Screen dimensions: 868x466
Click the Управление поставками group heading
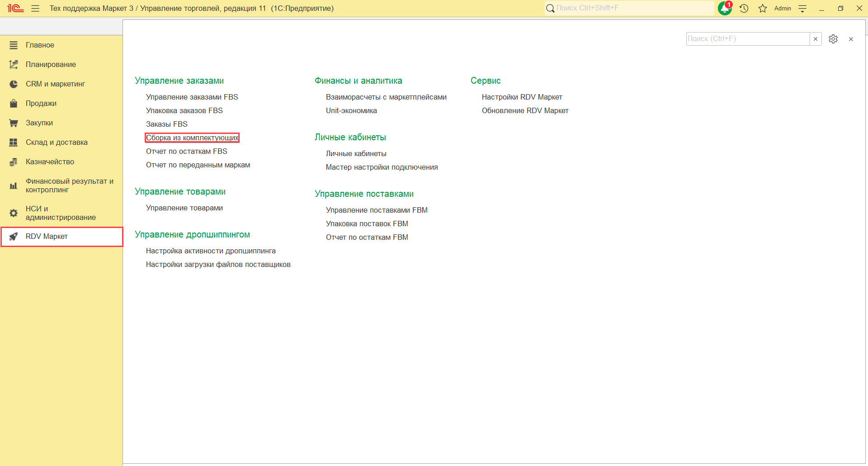coord(364,194)
